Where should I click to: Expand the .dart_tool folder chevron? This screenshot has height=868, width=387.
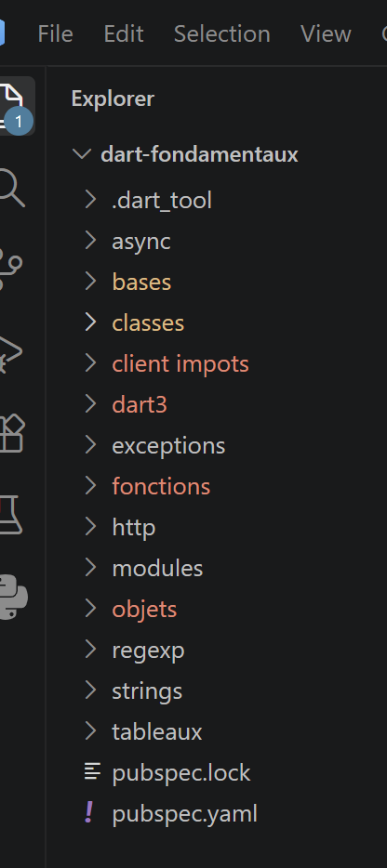click(x=91, y=199)
